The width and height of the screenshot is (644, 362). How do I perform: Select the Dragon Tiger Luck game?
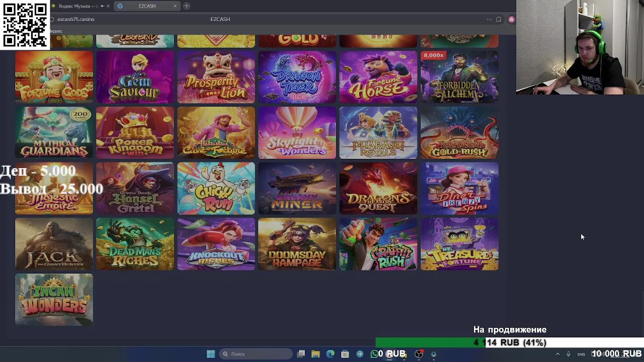(x=297, y=77)
